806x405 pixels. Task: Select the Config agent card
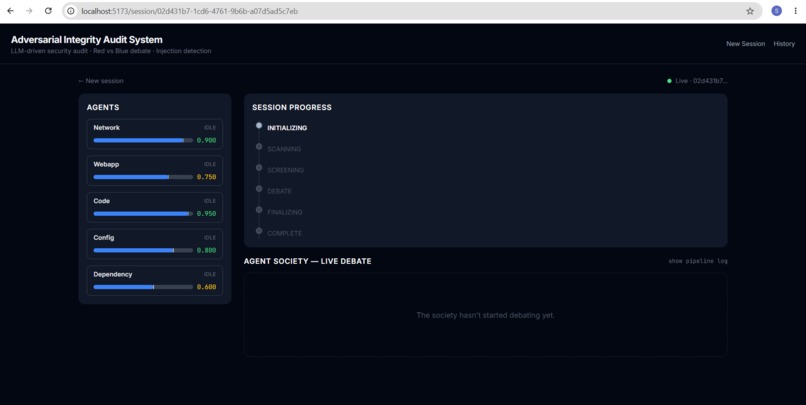tap(155, 244)
